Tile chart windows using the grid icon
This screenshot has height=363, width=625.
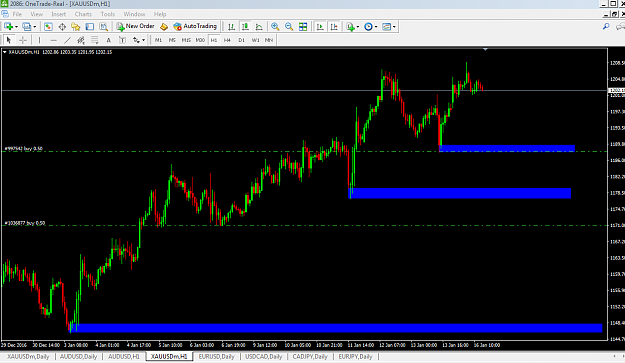(303, 27)
